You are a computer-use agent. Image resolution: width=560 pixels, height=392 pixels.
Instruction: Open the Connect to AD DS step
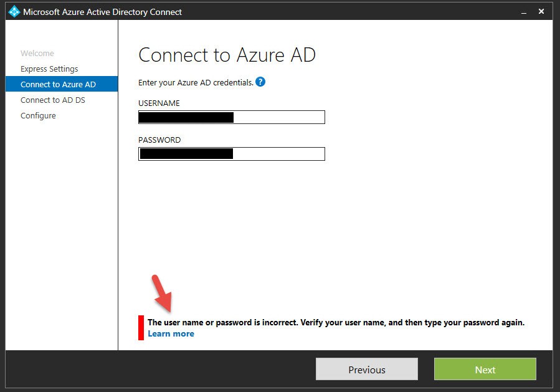pos(53,100)
